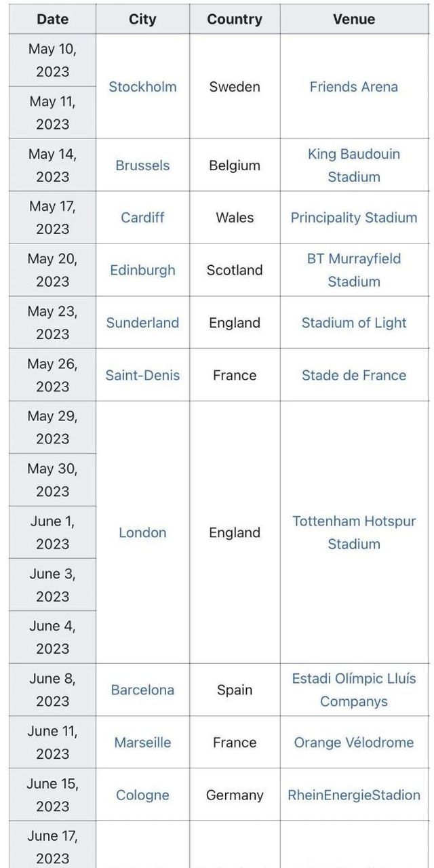Open RheinEnergieStadion venue link
434x868 pixels.
(353, 795)
